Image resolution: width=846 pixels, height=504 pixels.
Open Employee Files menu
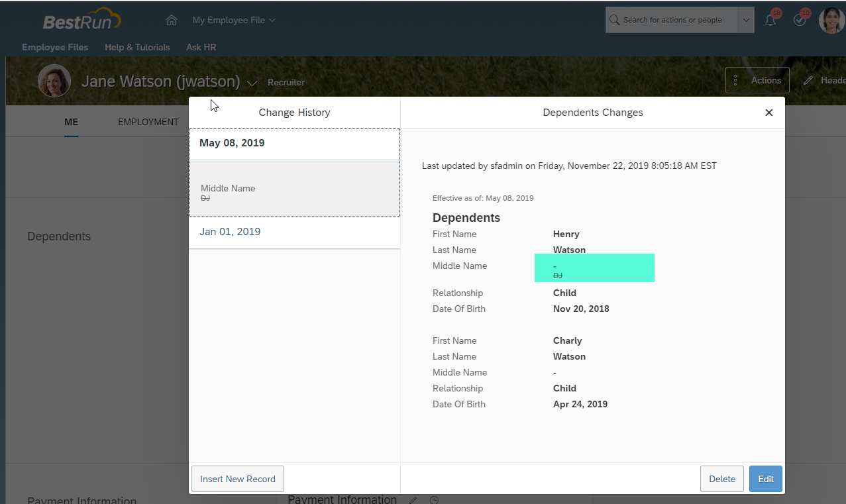pos(55,47)
